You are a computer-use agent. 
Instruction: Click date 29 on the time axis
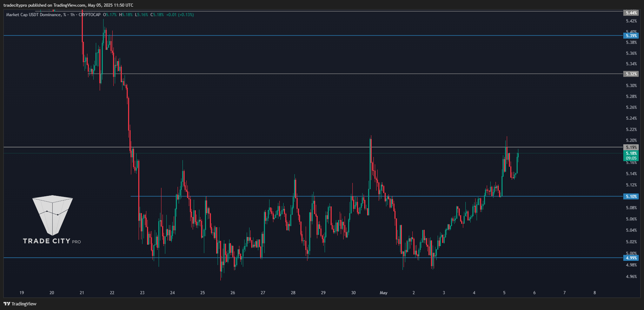pos(323,293)
